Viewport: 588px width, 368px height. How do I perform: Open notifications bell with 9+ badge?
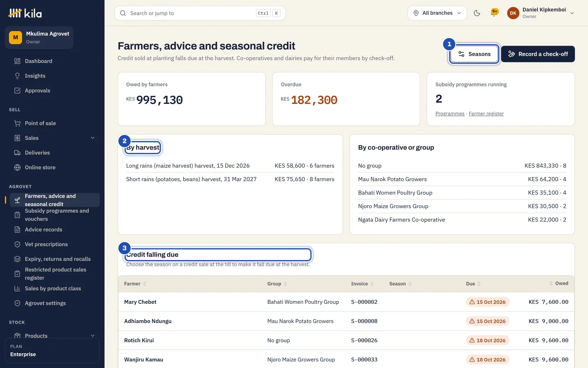[x=494, y=13]
